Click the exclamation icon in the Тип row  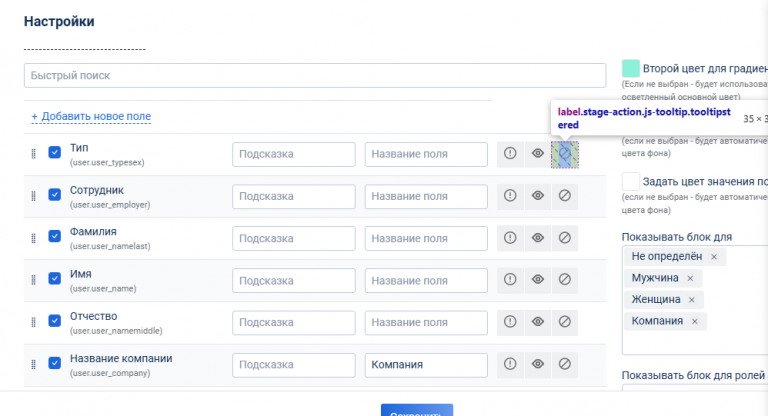pos(510,153)
